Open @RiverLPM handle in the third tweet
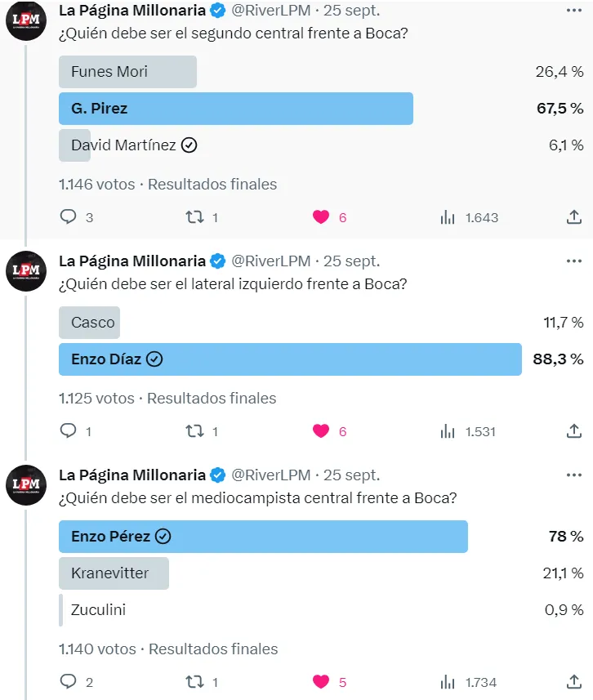The width and height of the screenshot is (593, 700). coord(271,475)
